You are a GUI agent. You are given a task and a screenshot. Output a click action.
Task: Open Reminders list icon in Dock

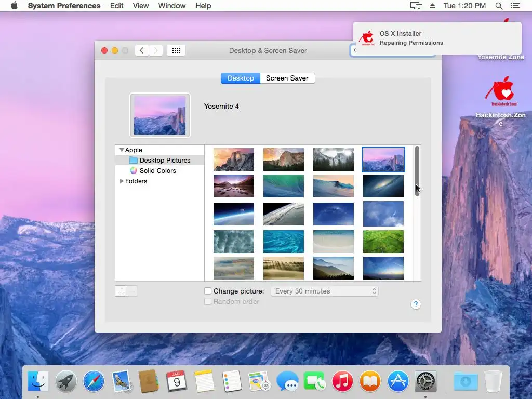[x=232, y=381]
